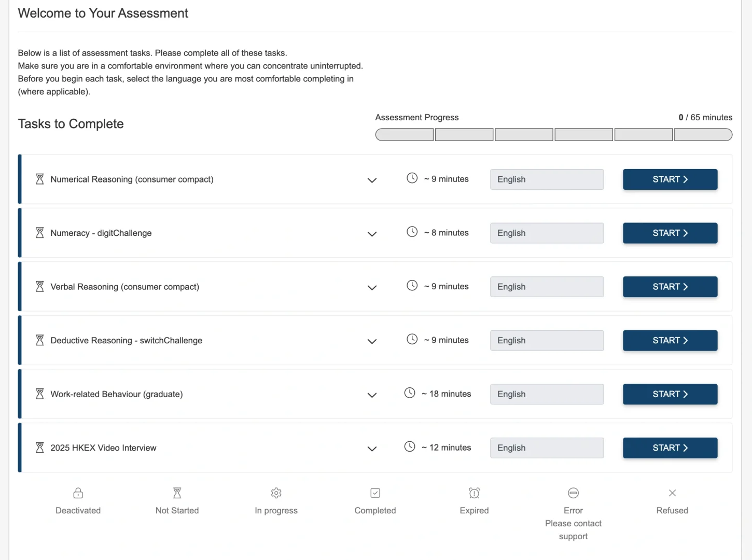Click the Refused X icon in legend
Image resolution: width=752 pixels, height=560 pixels.
pyautogui.click(x=673, y=493)
